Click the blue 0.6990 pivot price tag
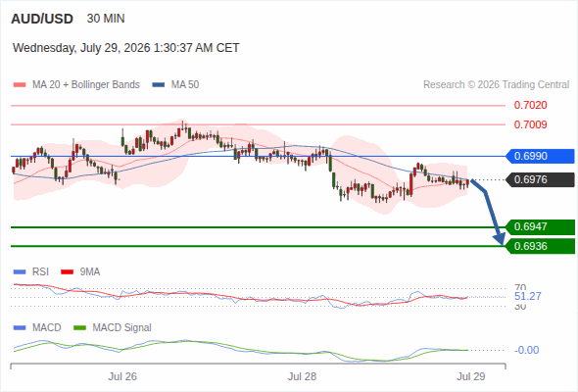The image size is (578, 392). point(540,156)
